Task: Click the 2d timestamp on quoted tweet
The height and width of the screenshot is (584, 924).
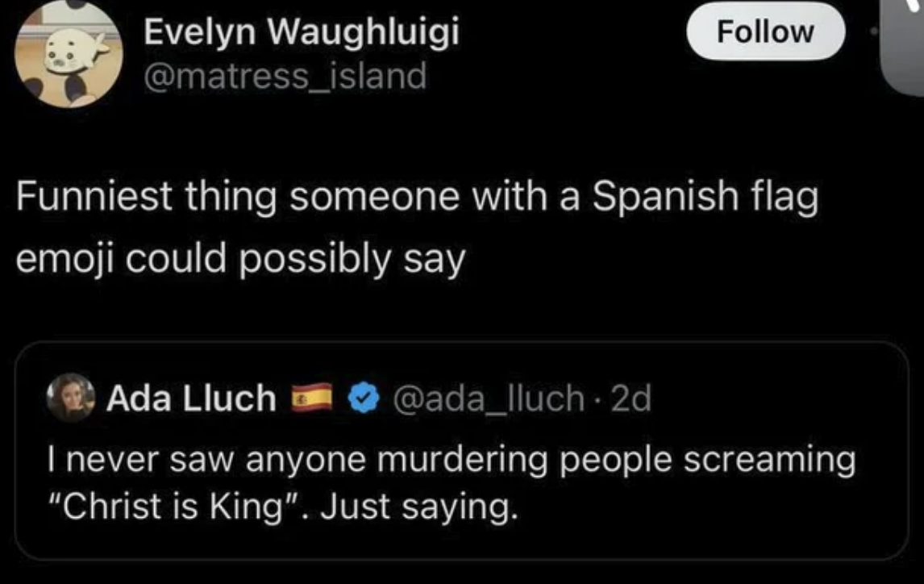Action: [x=631, y=397]
